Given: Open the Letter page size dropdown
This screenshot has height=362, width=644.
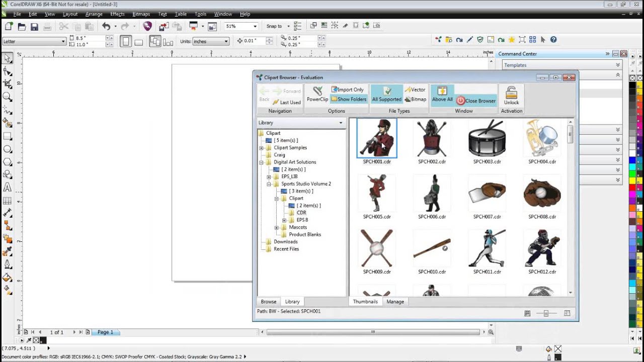Looking at the screenshot, I should coord(63,41).
